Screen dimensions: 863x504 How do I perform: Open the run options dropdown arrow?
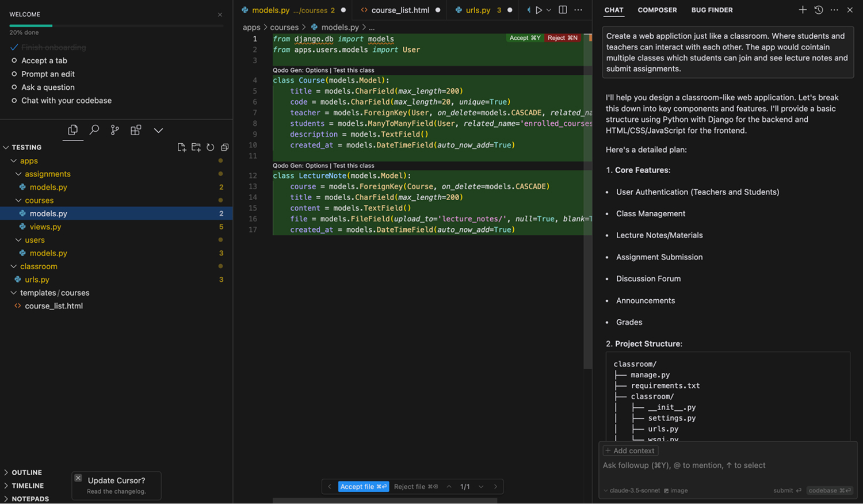click(549, 10)
